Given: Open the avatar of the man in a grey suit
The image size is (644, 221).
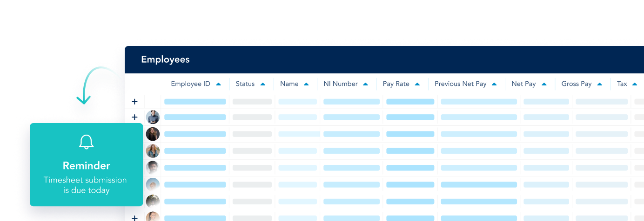Looking at the screenshot, I should pyautogui.click(x=153, y=117).
